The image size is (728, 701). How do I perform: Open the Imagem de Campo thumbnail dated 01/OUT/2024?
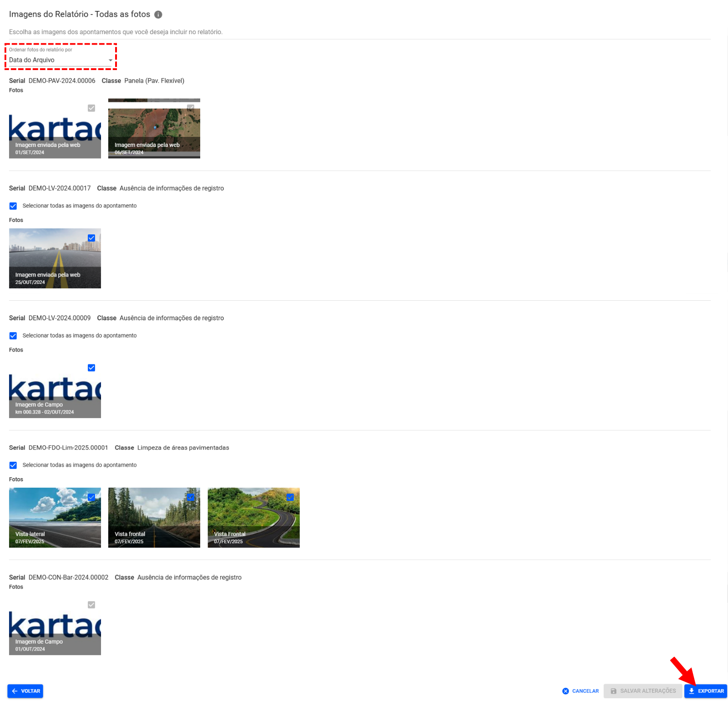pos(55,630)
